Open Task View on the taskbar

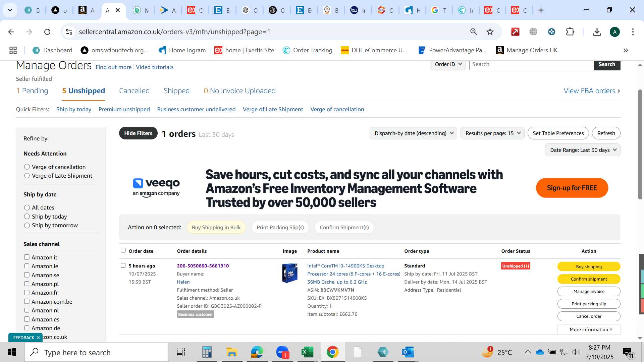pos(181,352)
